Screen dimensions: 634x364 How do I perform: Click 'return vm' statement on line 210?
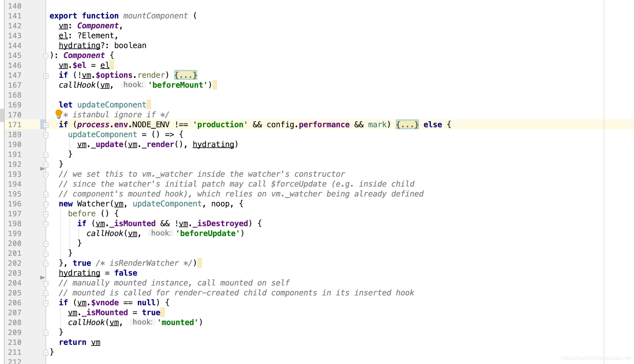click(79, 342)
